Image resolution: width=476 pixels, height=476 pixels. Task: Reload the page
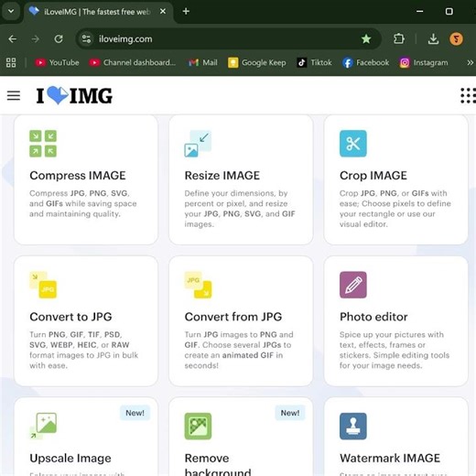point(59,39)
